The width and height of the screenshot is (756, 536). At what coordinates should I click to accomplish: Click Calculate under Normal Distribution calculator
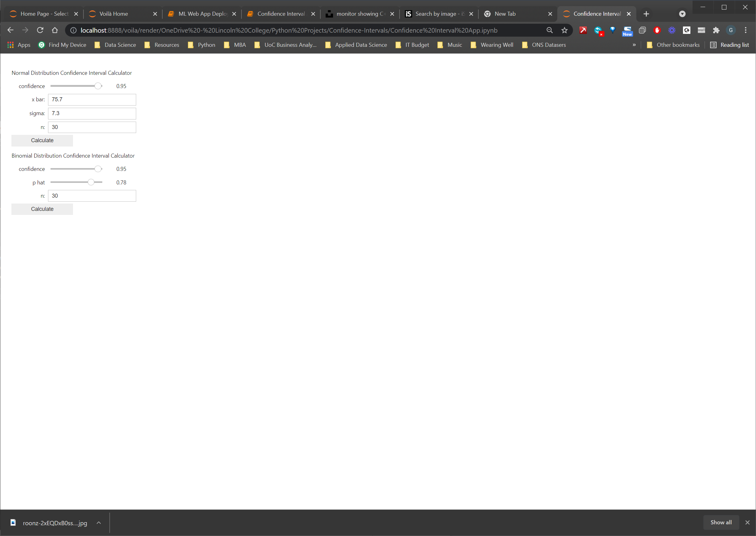(42, 140)
